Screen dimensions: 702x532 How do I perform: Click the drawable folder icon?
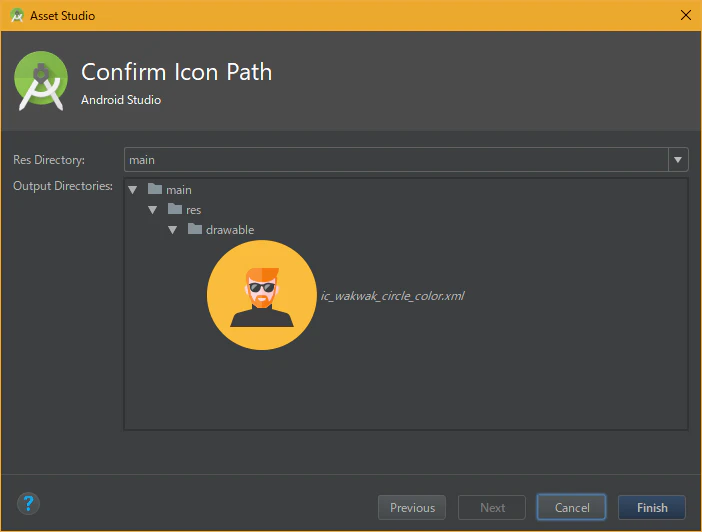click(x=195, y=229)
